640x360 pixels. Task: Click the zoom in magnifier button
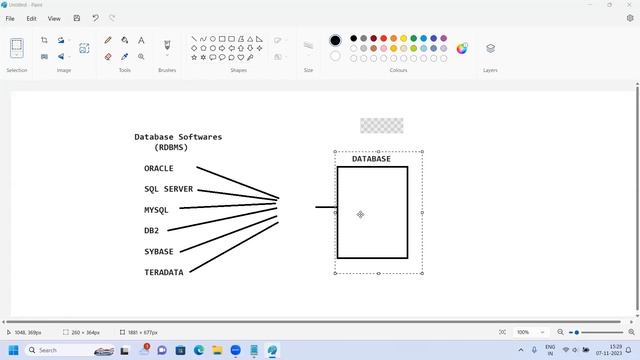point(631,332)
